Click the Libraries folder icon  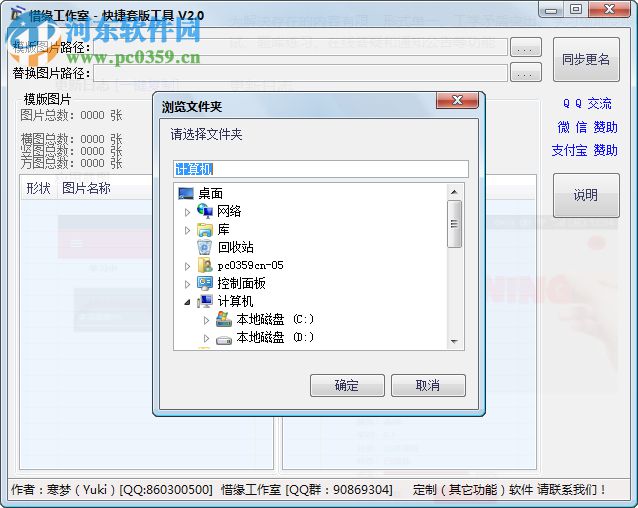coord(205,229)
